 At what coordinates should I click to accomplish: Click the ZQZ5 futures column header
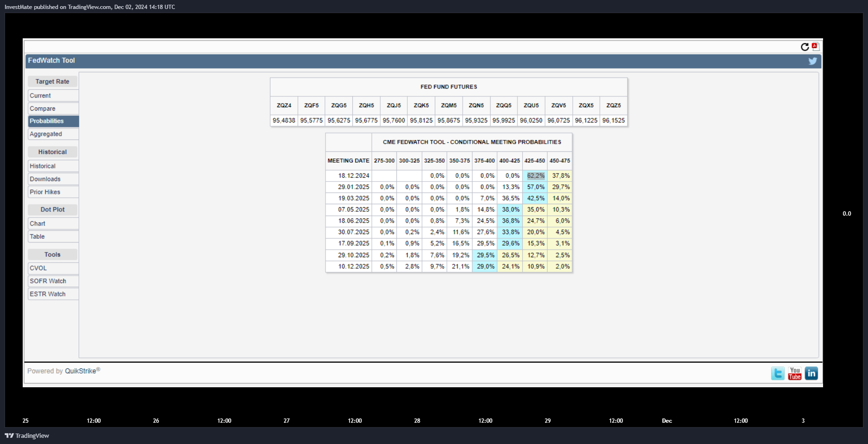click(x=614, y=105)
